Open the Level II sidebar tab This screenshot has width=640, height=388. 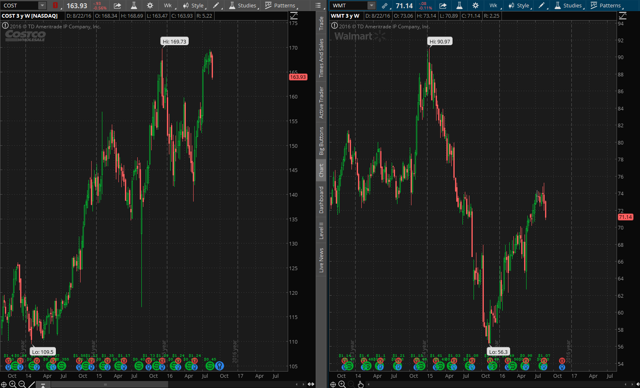click(x=321, y=231)
